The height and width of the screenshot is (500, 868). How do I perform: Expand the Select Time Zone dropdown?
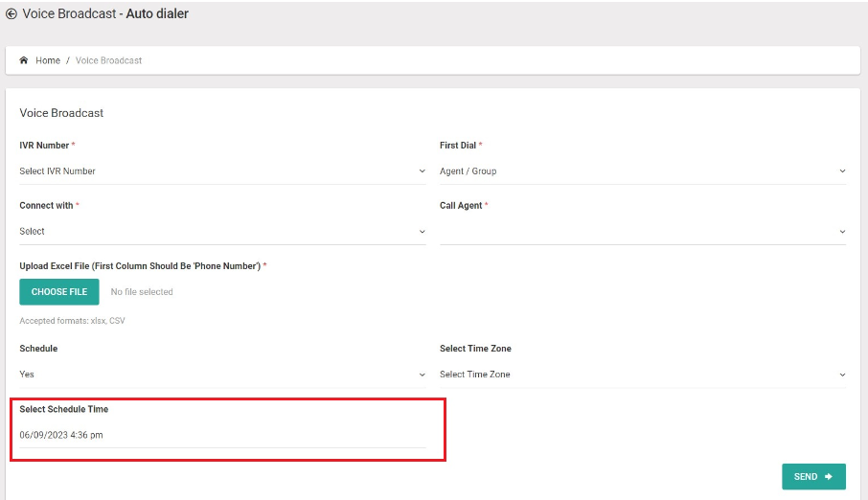point(643,375)
